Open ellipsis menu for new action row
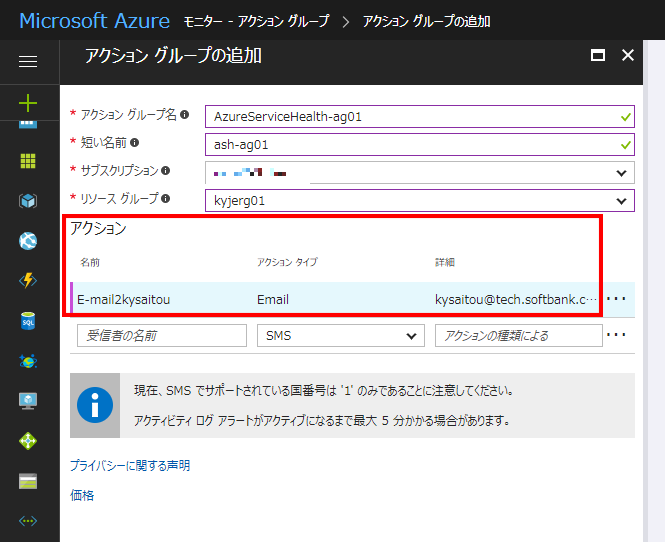Image resolution: width=665 pixels, height=542 pixels. click(616, 335)
